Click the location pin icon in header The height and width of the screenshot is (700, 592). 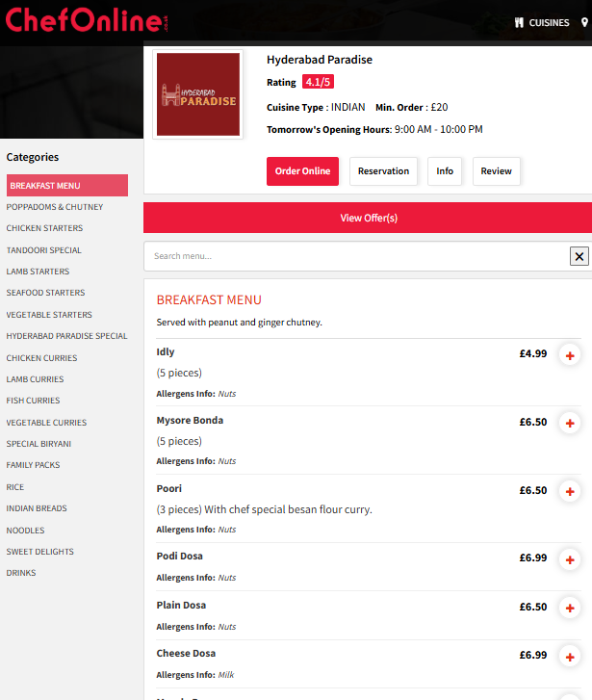[x=584, y=22]
